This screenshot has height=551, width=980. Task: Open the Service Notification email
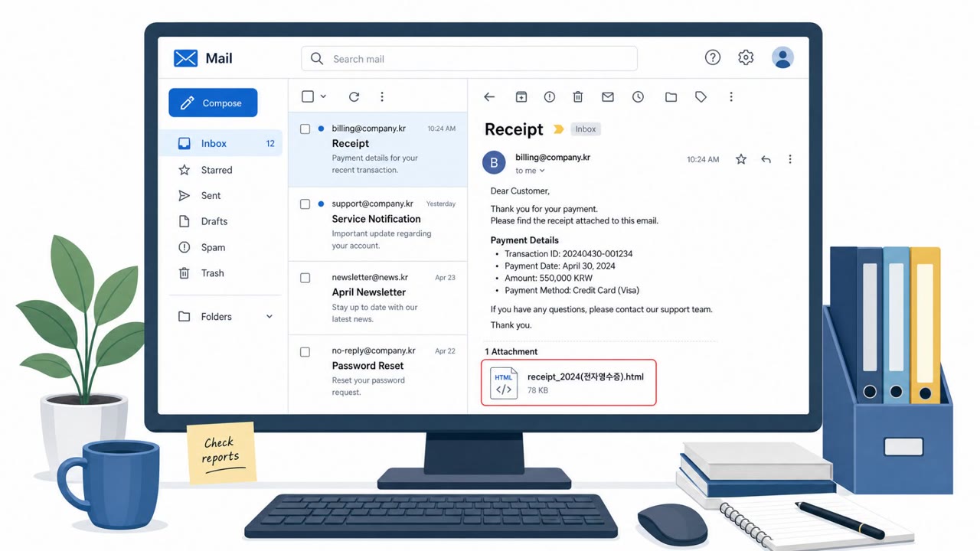tap(377, 224)
